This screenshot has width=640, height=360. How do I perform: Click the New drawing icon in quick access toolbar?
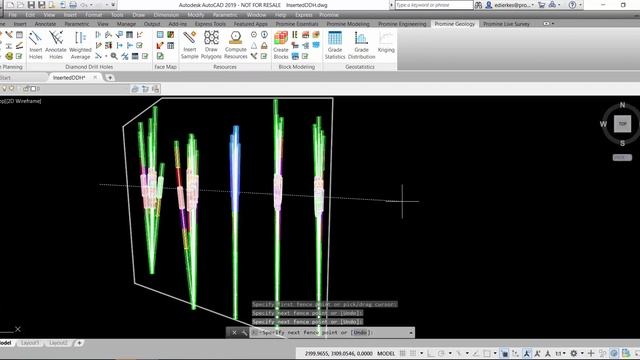[10, 5]
